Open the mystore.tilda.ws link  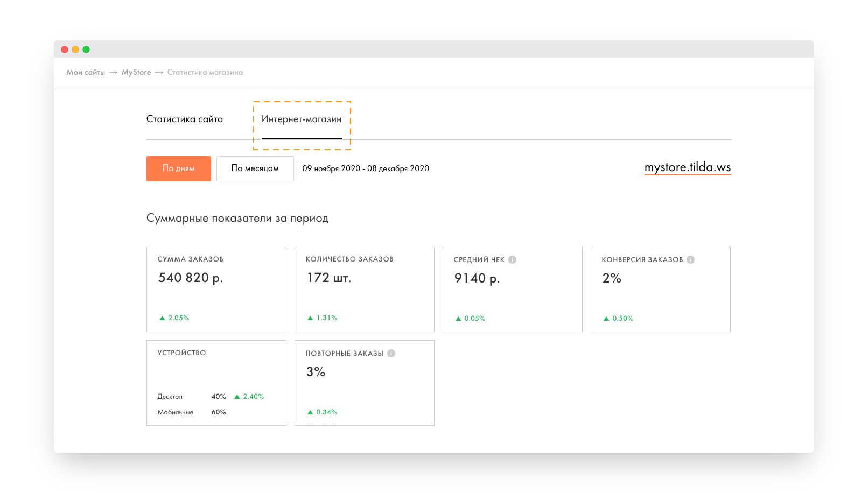(688, 167)
